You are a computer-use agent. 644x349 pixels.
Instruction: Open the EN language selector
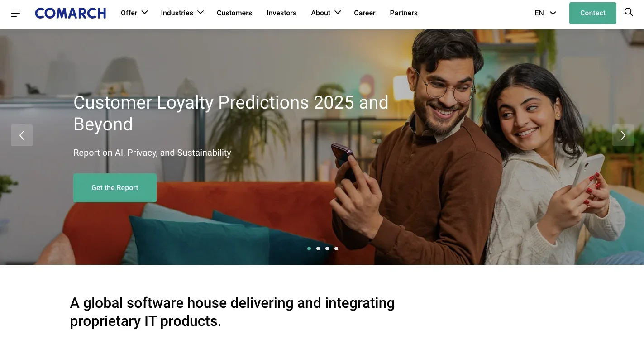pos(545,13)
